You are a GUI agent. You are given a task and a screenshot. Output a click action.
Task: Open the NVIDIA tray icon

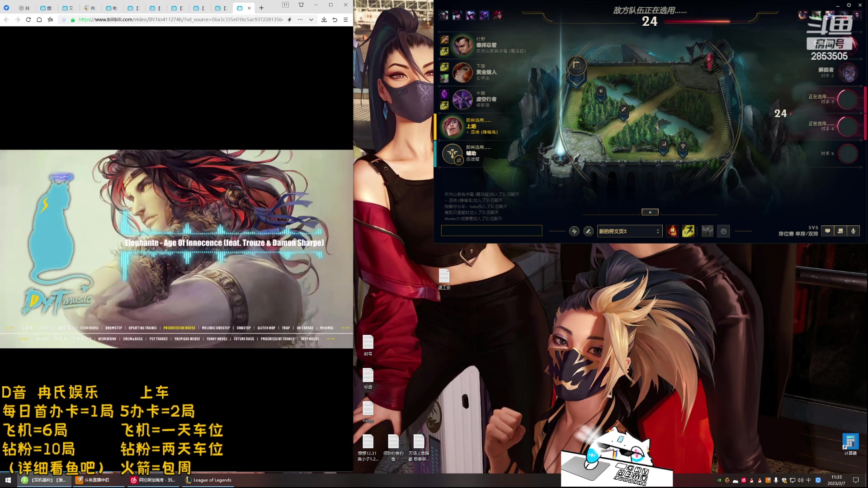tap(719, 480)
